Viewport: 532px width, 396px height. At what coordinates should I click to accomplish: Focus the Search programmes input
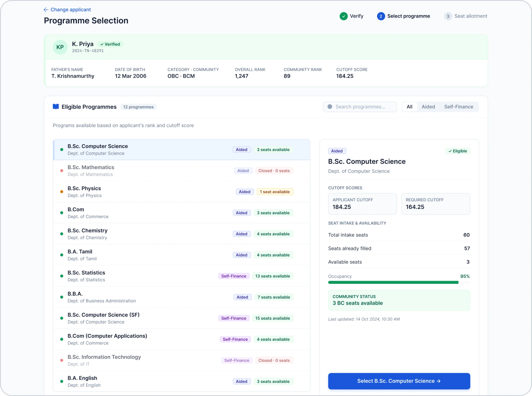(360, 107)
